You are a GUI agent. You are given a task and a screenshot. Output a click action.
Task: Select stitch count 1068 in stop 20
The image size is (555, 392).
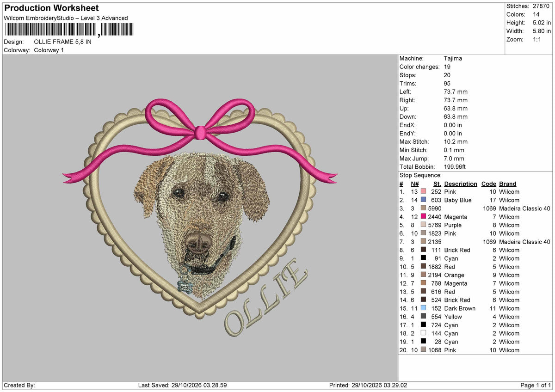[435, 350]
